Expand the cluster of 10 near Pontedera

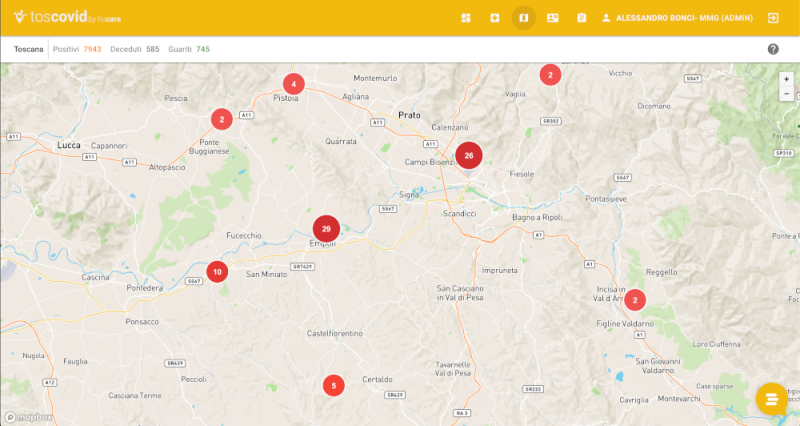pyautogui.click(x=217, y=271)
